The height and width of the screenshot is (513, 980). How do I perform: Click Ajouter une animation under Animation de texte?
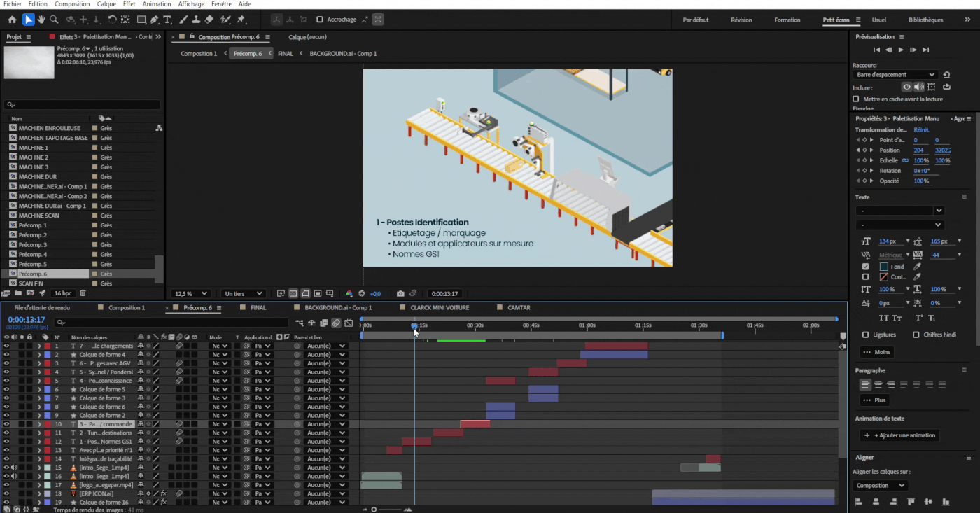coord(899,435)
